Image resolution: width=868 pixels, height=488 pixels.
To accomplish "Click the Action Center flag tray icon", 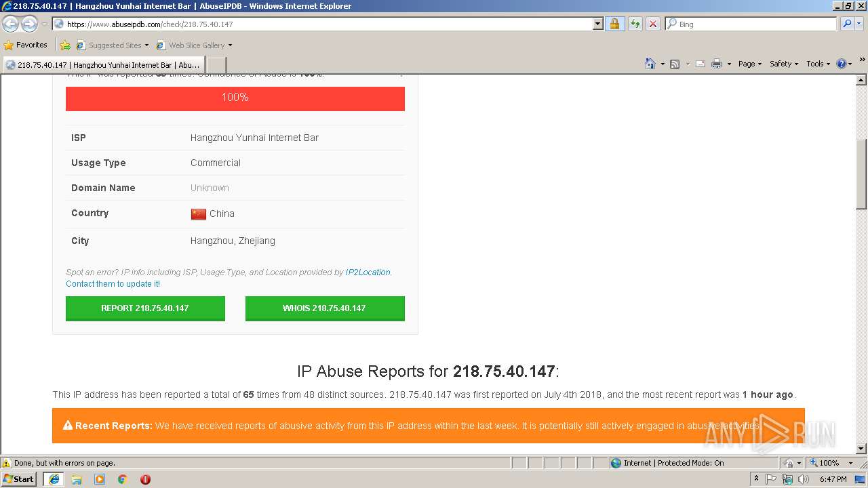I will (771, 479).
